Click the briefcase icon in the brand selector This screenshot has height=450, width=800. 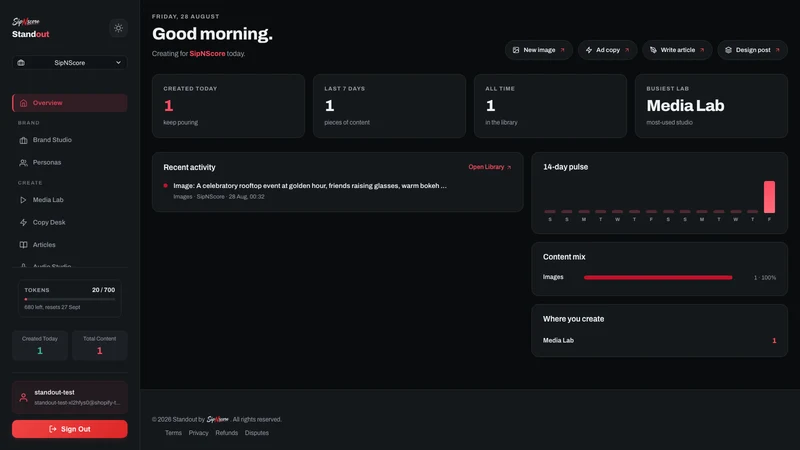[21, 63]
